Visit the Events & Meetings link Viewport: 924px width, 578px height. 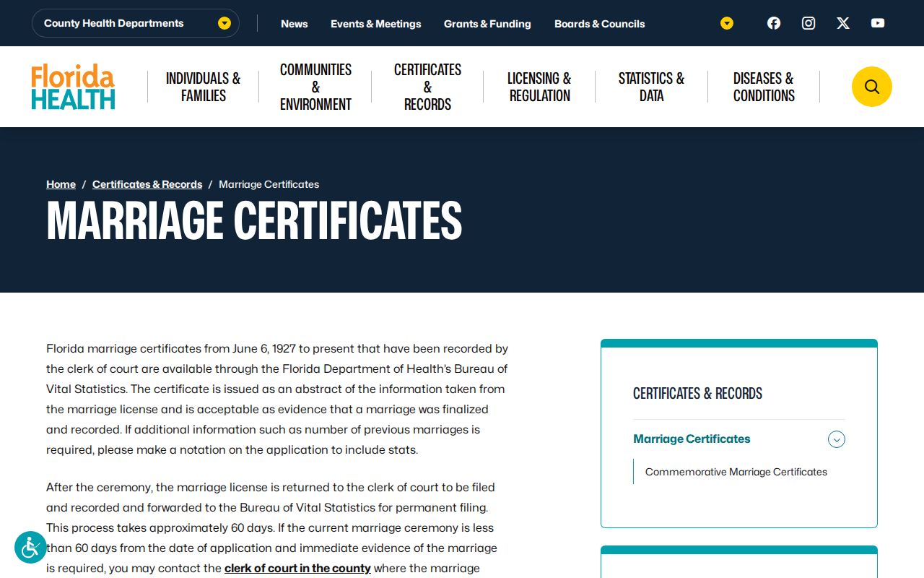(376, 24)
